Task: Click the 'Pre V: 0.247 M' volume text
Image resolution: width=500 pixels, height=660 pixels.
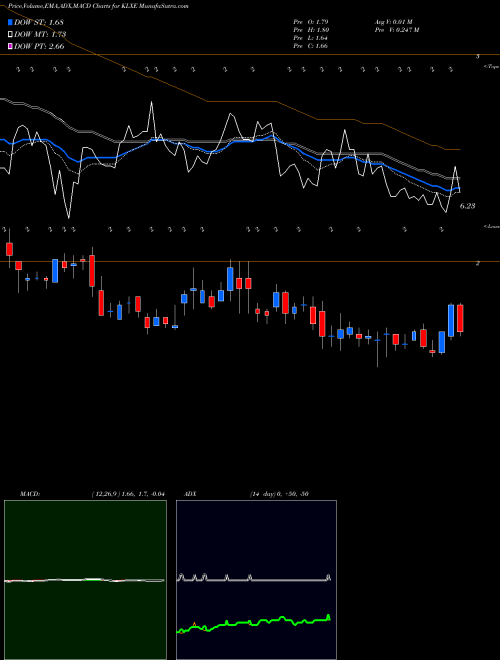Action: pyautogui.click(x=397, y=30)
